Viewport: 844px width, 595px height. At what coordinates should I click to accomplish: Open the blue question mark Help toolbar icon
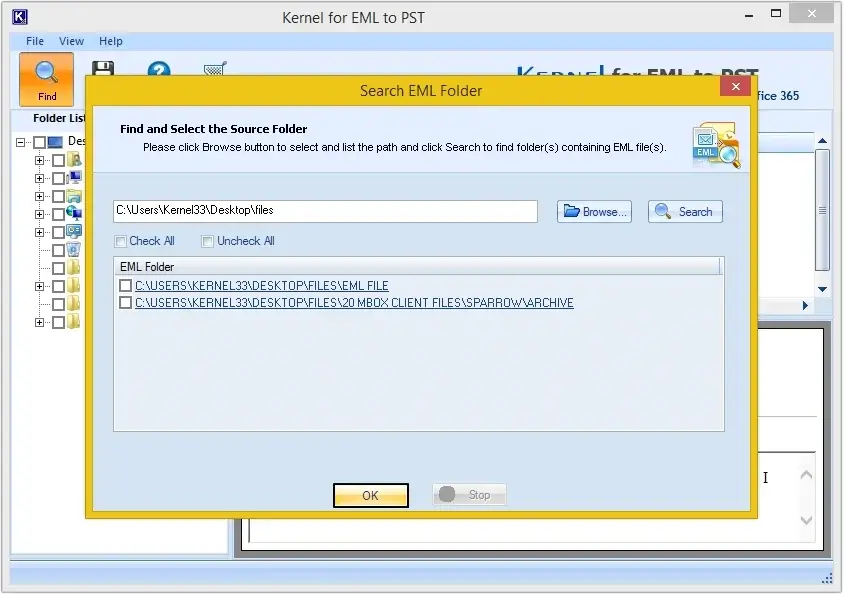159,68
